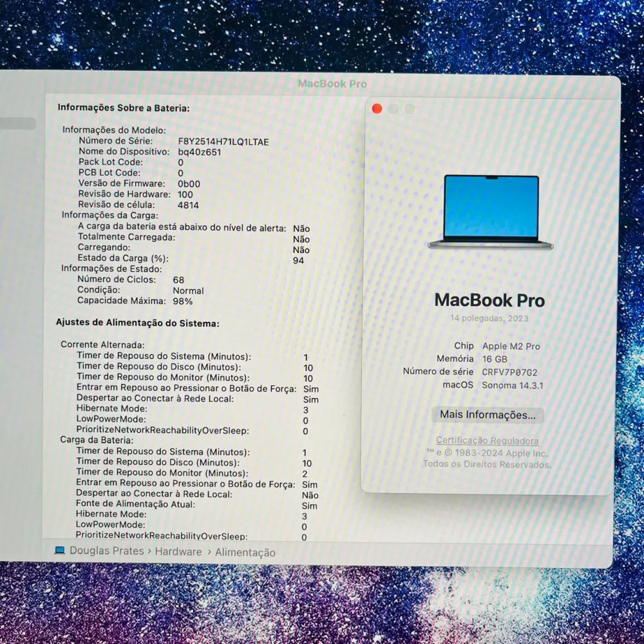Select the Revisão de Hardware: label
The width and height of the screenshot is (644, 644).
tap(124, 194)
